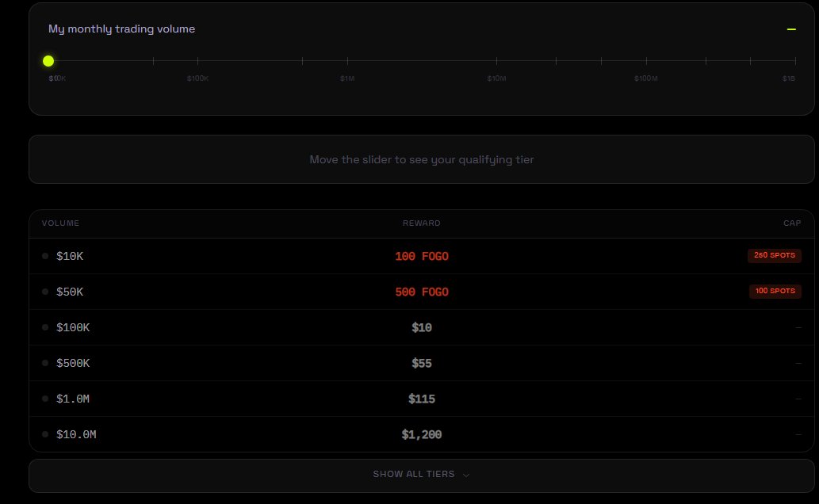
Task: Click the CAP column header
Action: click(x=792, y=223)
